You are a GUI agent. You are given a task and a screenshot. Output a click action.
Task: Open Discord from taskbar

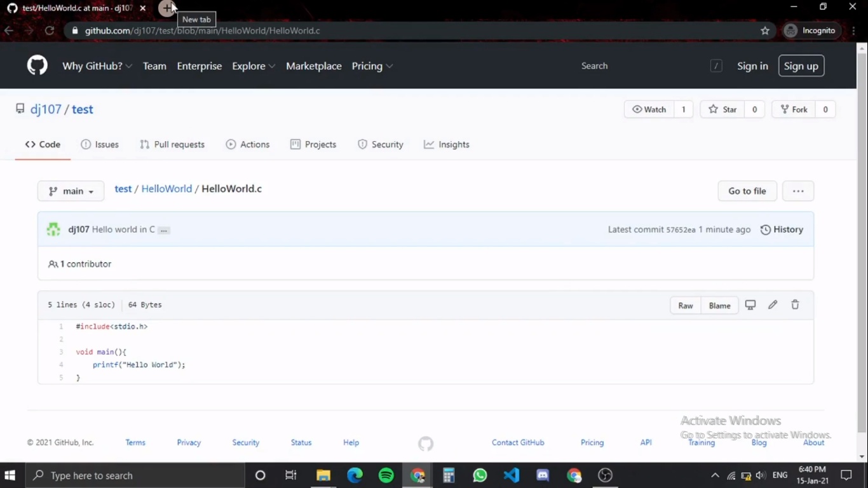[543, 475]
